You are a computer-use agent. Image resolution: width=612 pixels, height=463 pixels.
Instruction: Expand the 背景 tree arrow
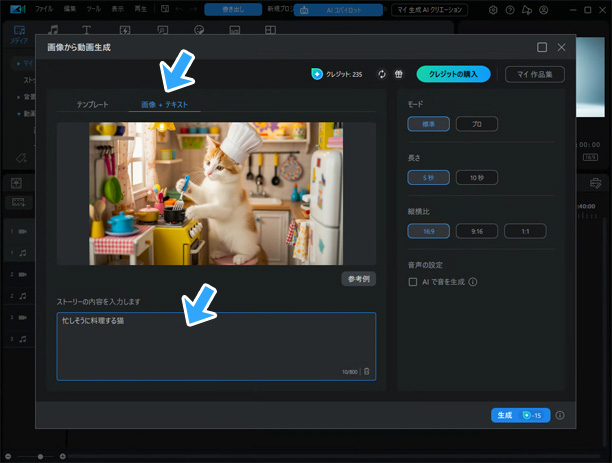click(18, 97)
